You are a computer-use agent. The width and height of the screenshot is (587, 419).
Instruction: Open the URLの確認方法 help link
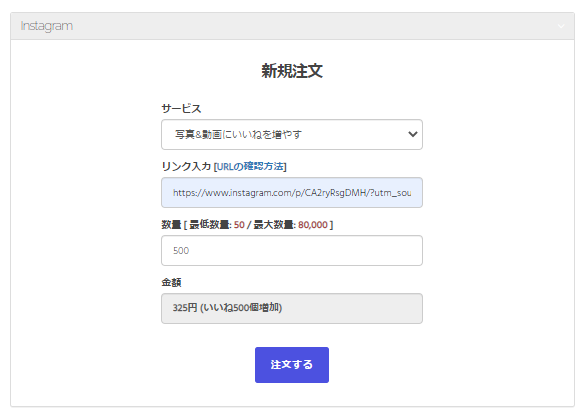coord(250,166)
